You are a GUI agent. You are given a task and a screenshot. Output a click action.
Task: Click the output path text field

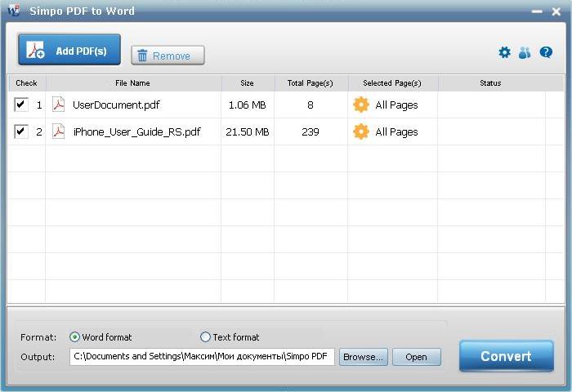point(202,357)
